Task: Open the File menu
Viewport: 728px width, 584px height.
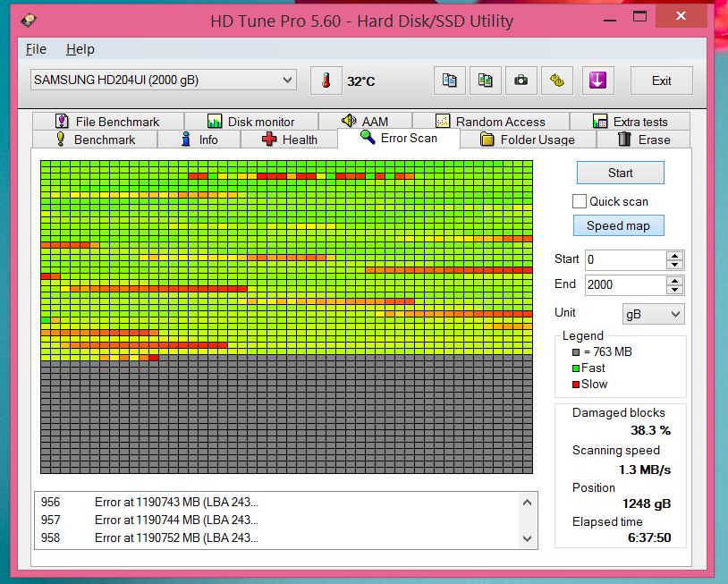Action: click(x=36, y=49)
